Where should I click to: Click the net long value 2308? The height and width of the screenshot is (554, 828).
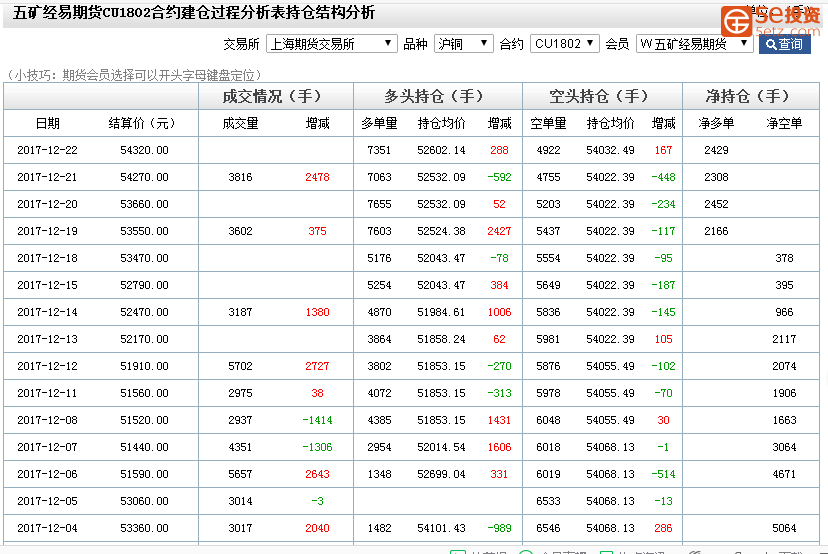(x=716, y=177)
